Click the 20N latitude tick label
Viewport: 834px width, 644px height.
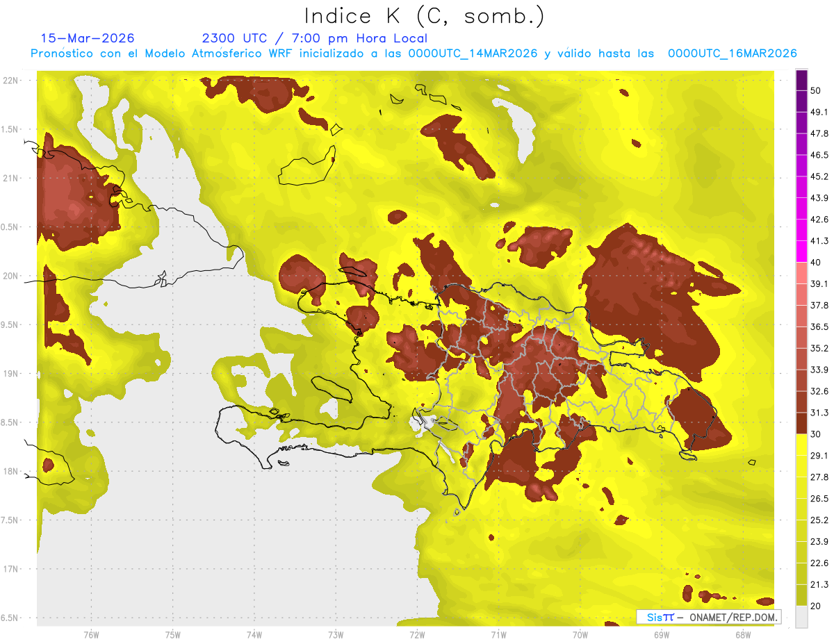pos(10,276)
